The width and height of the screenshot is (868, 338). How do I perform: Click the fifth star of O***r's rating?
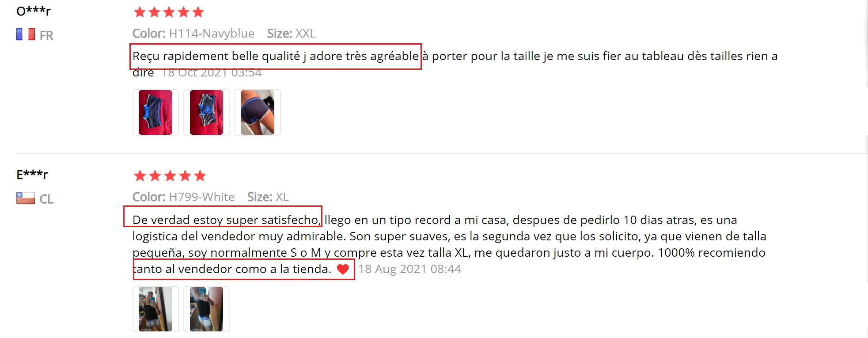point(198,12)
